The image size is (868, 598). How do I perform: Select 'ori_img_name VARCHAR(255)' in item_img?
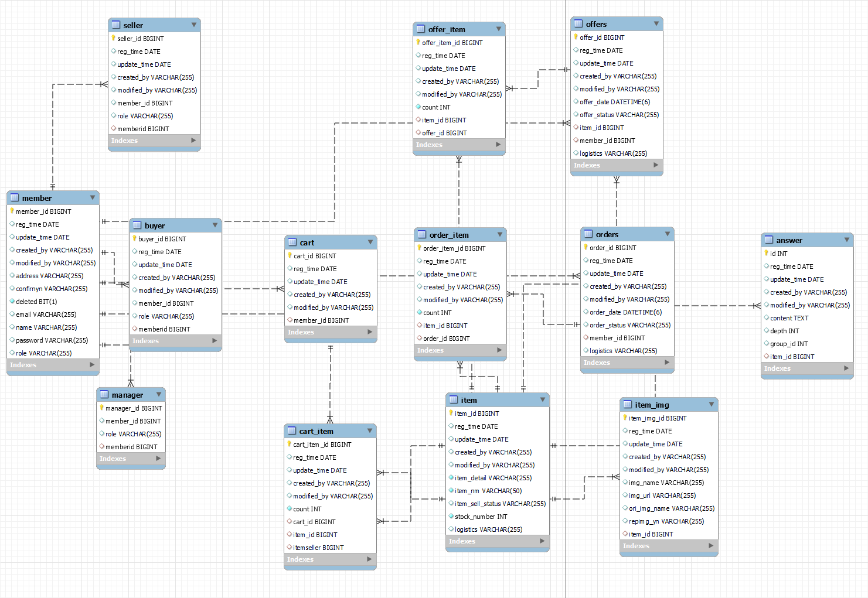pos(669,508)
